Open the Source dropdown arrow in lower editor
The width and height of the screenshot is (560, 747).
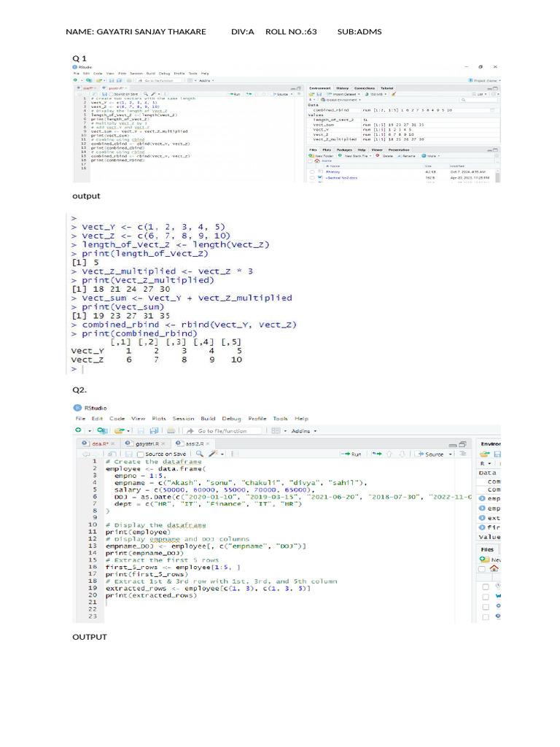click(451, 454)
